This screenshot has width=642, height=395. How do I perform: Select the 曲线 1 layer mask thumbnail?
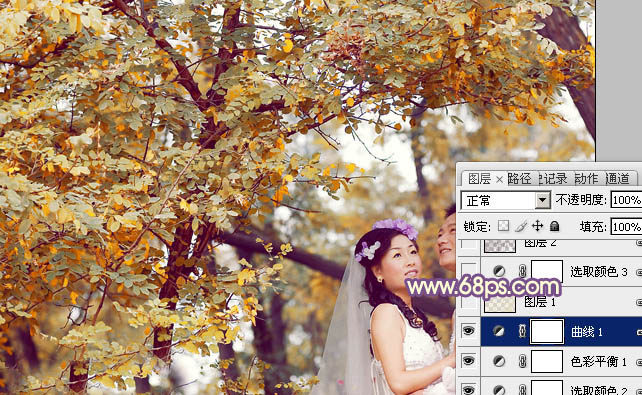click(x=547, y=332)
